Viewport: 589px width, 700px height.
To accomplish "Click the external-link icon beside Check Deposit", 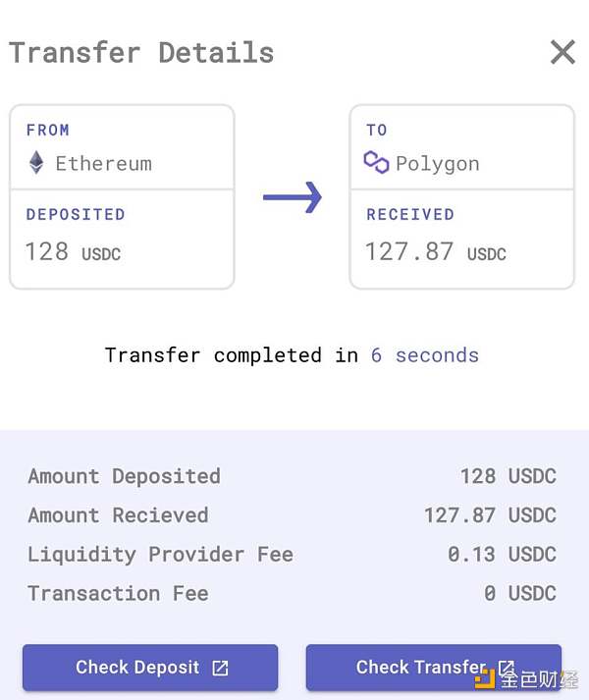I will pyautogui.click(x=221, y=669).
